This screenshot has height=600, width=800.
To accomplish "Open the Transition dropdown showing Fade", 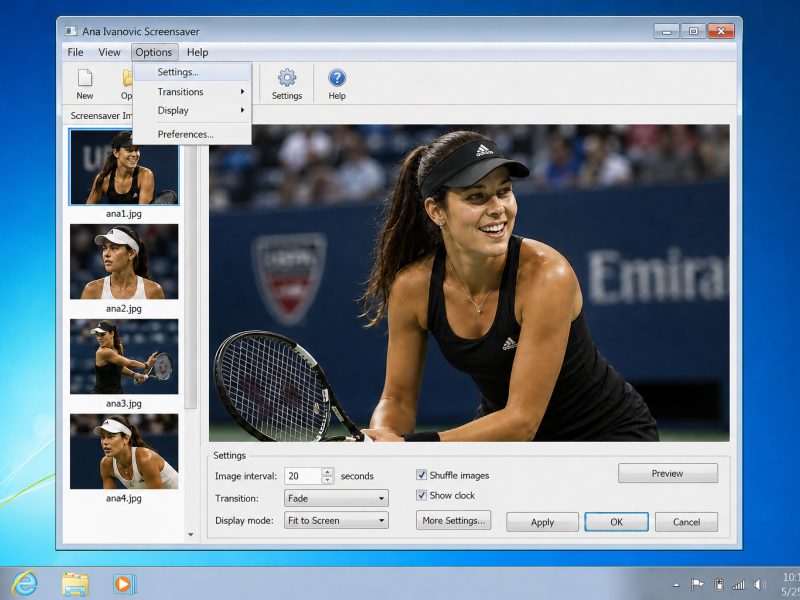I will [336, 498].
